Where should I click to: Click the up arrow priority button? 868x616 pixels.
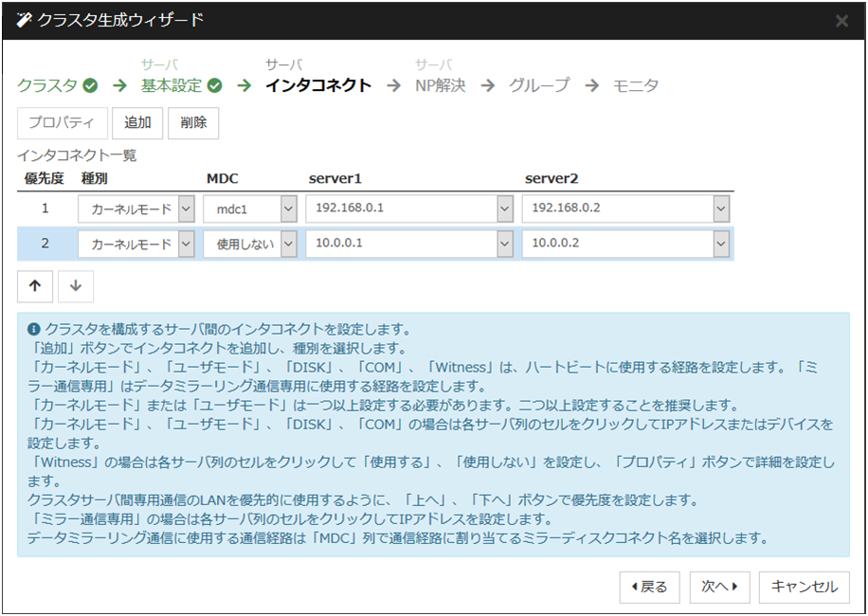(x=35, y=286)
